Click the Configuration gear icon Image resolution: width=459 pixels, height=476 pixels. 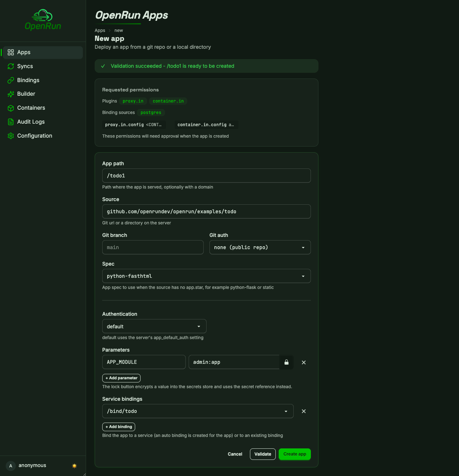[11, 136]
